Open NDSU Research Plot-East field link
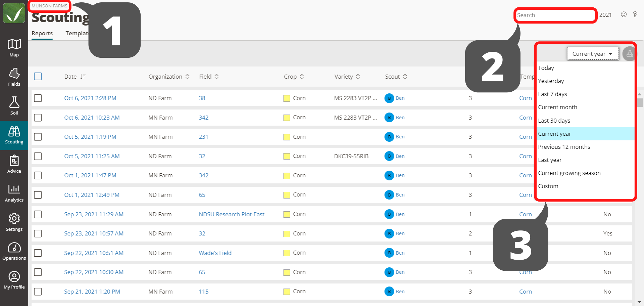This screenshot has height=306, width=644. [x=232, y=214]
